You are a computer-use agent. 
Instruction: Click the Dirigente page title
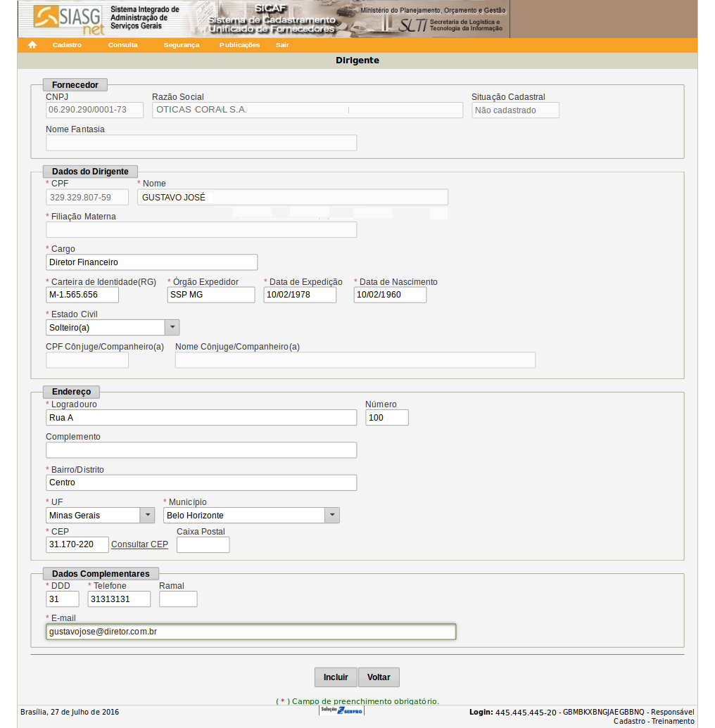click(357, 60)
